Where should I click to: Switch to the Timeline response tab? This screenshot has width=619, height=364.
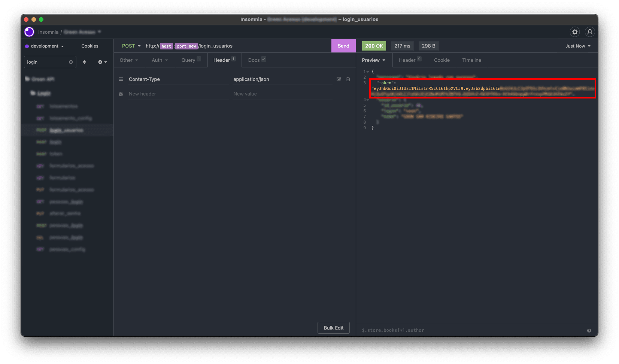[471, 60]
